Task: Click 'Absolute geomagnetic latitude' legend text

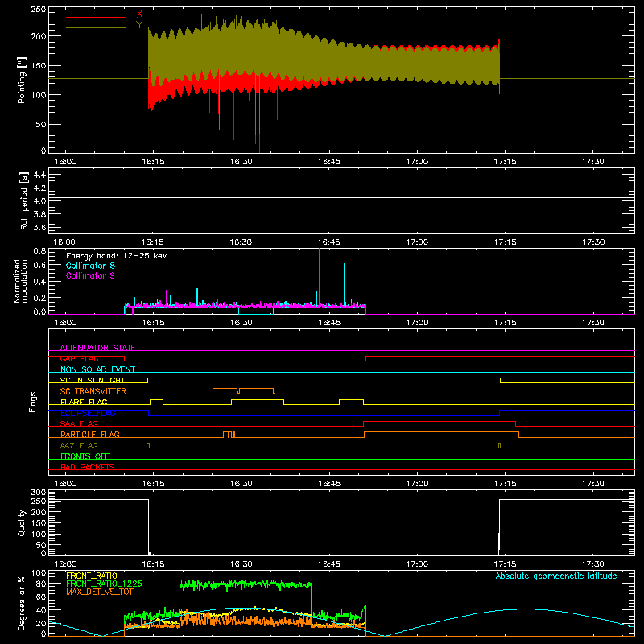Action: tap(556, 576)
